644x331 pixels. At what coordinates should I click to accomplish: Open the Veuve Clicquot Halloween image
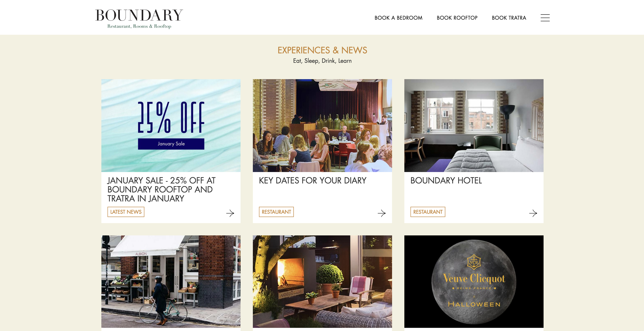474,282
